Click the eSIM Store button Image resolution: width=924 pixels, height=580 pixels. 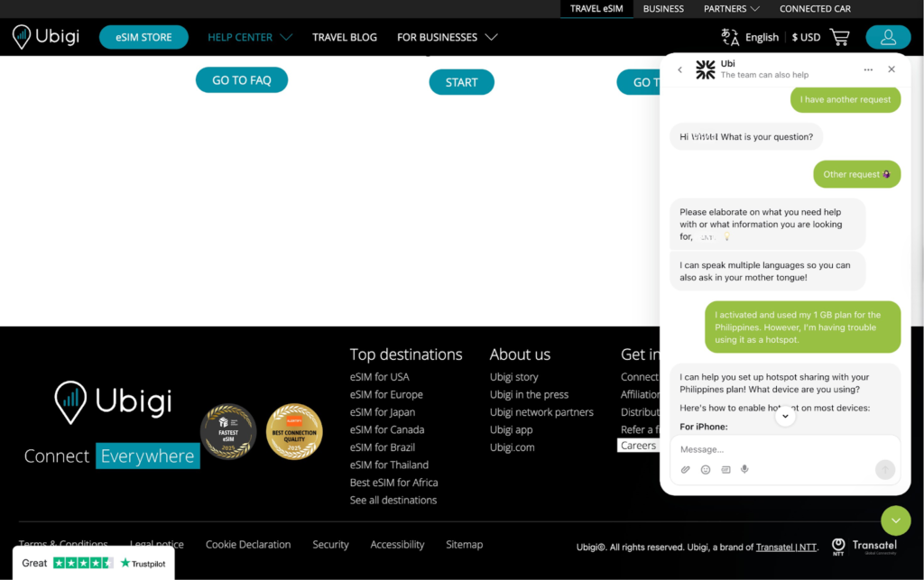[x=143, y=37]
